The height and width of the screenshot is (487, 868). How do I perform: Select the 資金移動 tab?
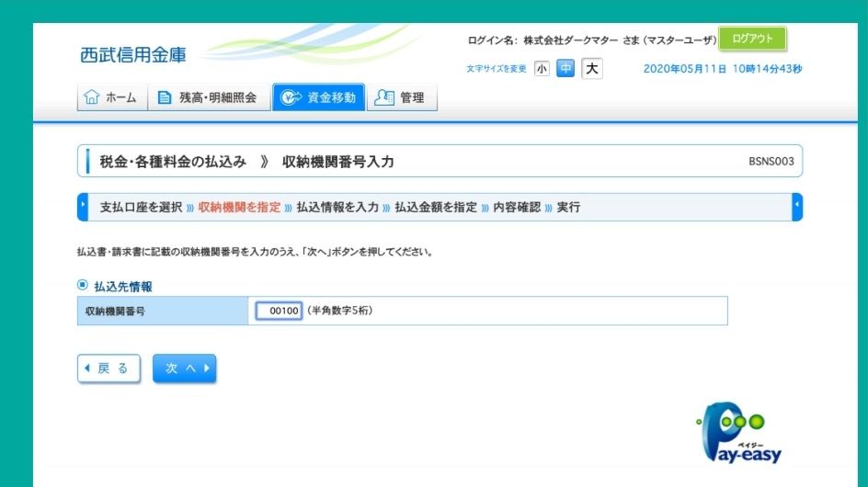[318, 97]
